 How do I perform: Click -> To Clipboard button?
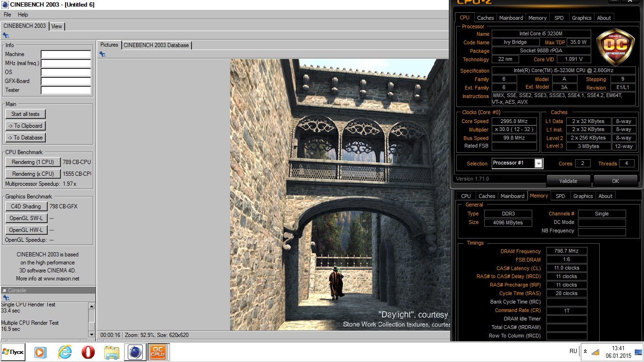[25, 126]
